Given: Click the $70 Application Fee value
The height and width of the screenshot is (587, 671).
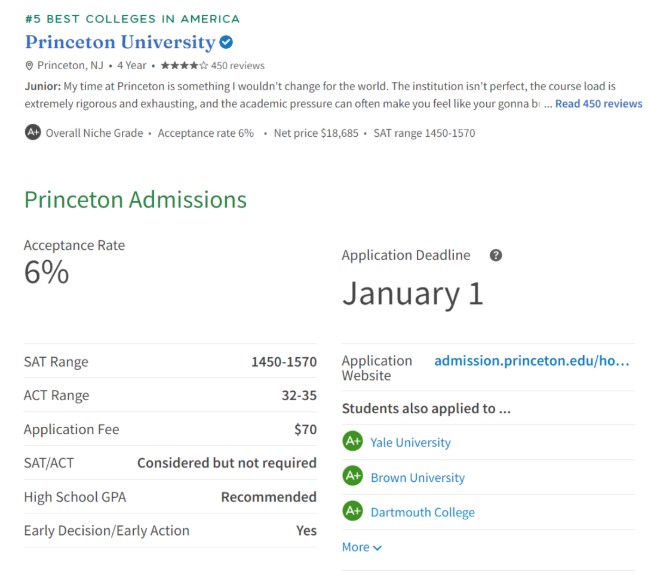Looking at the screenshot, I should (x=305, y=429).
